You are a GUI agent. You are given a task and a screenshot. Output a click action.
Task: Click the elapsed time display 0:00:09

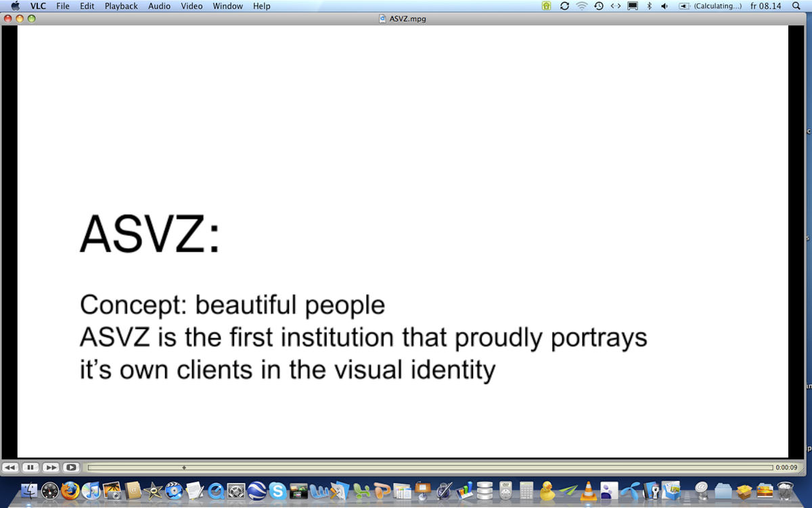tap(786, 467)
